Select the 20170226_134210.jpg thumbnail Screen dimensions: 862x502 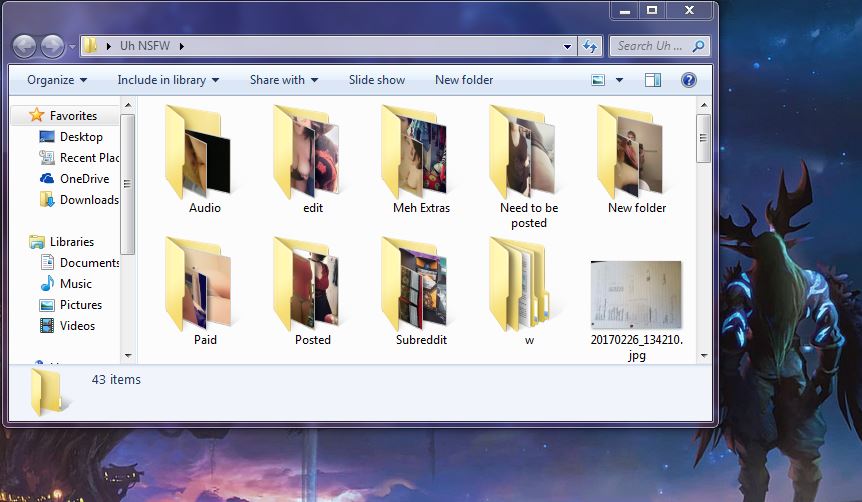[637, 295]
